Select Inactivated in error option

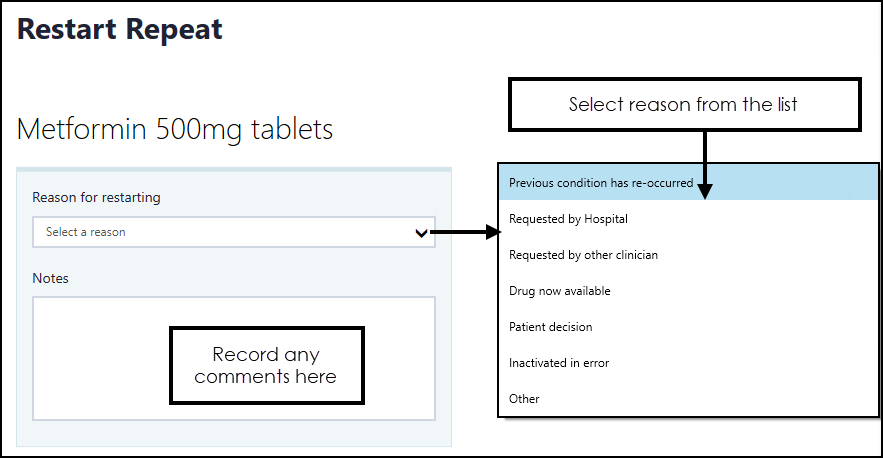(558, 363)
